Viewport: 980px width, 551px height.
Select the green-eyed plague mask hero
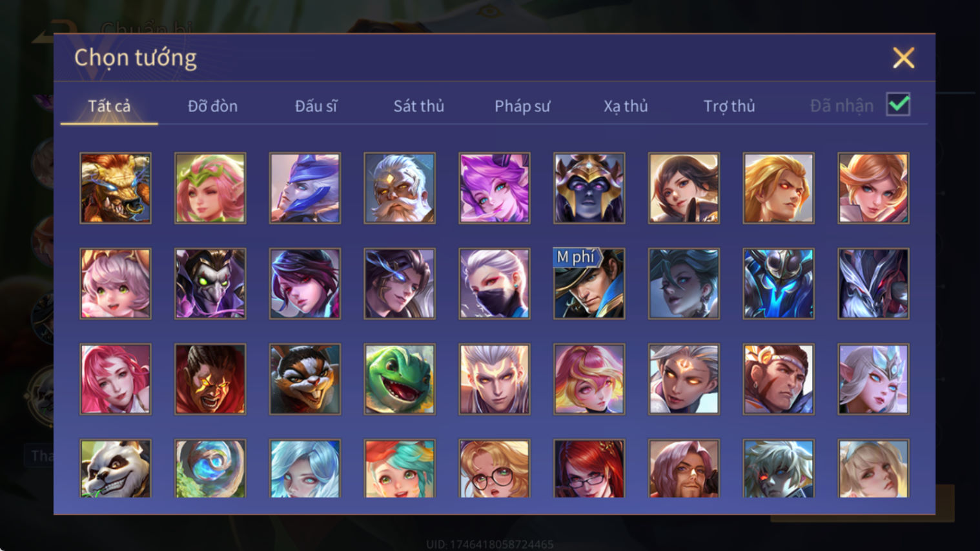click(x=210, y=284)
